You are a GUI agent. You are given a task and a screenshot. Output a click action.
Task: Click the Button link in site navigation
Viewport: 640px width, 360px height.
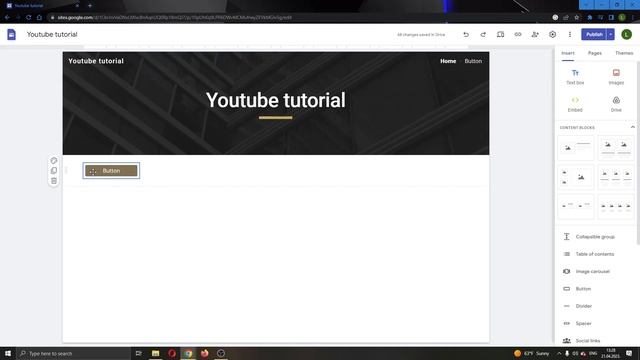473,61
